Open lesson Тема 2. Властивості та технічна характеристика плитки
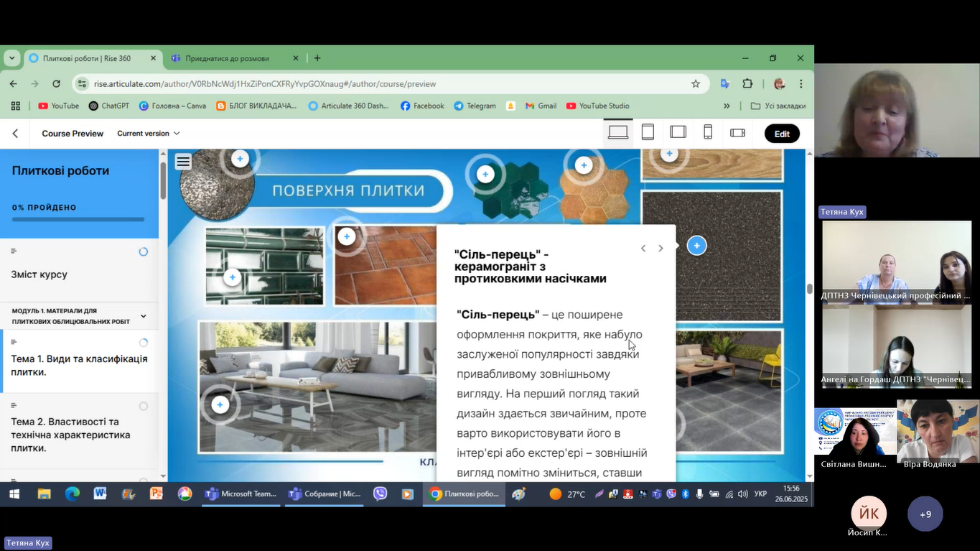 point(70,435)
